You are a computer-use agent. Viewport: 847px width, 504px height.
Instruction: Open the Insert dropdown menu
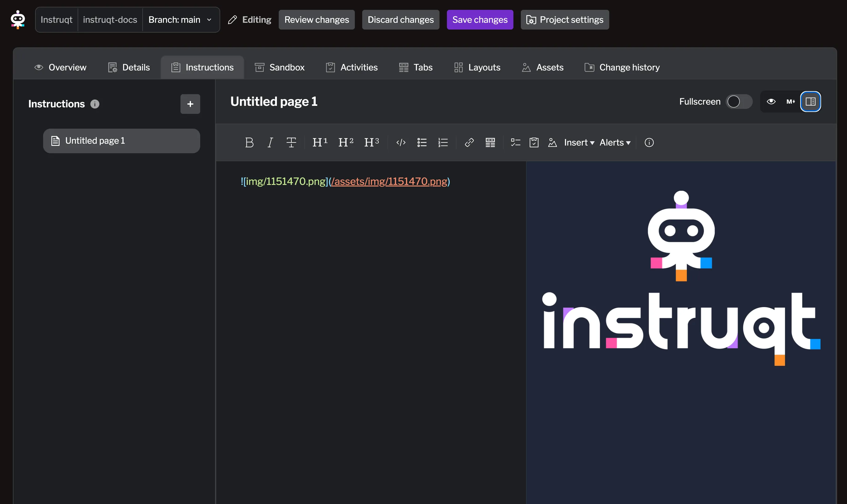tap(578, 142)
